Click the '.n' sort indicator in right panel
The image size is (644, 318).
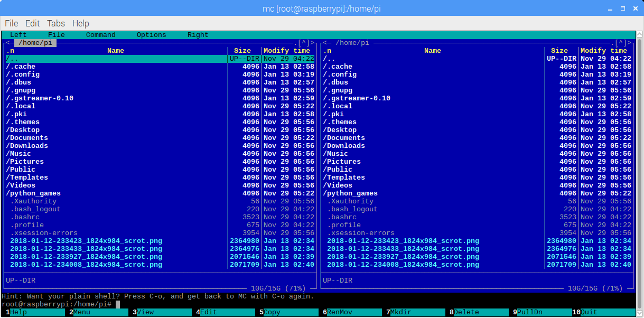point(327,51)
